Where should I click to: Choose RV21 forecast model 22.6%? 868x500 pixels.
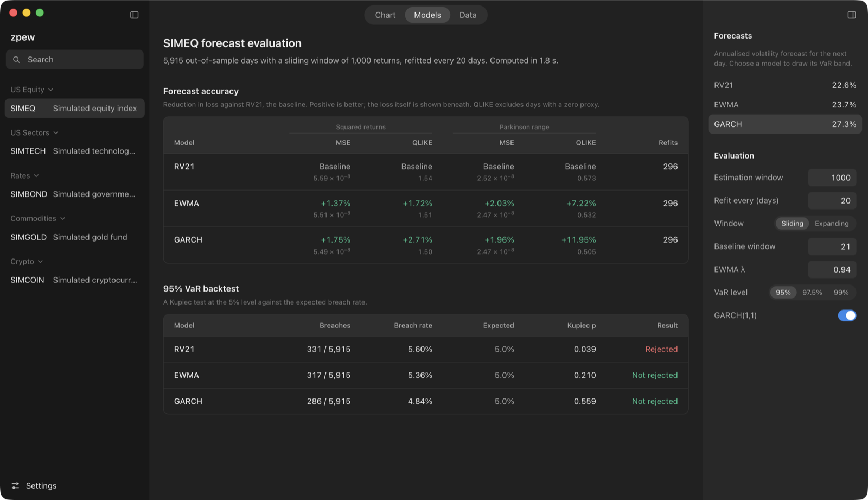coord(785,85)
